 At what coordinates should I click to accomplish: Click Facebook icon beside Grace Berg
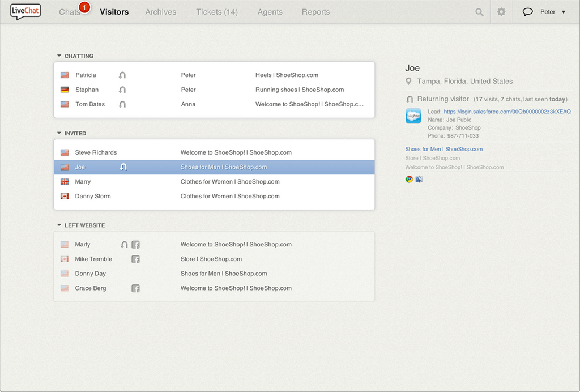pyautogui.click(x=136, y=288)
